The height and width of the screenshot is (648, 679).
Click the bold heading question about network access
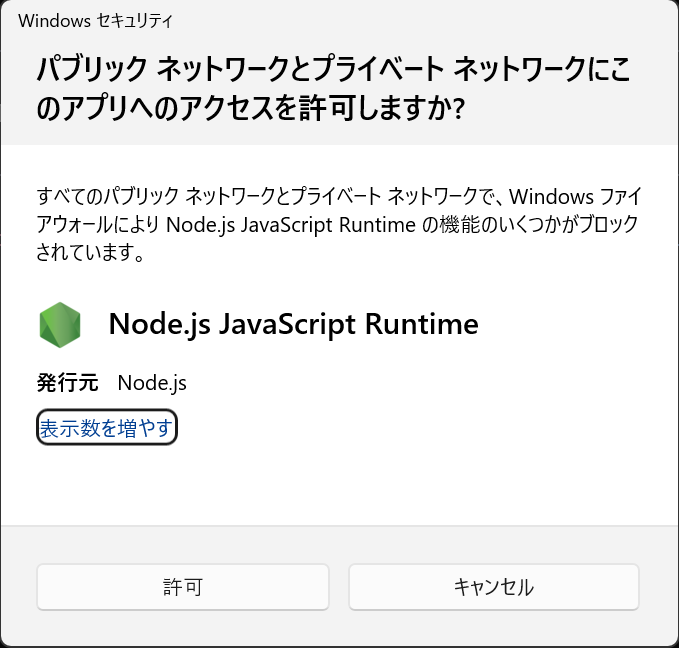tap(333, 88)
